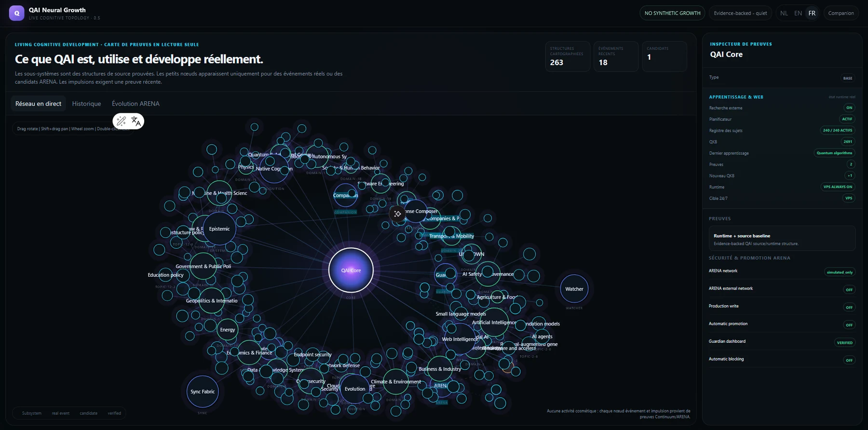Open the Évolution ARENA tab
The width and height of the screenshot is (868, 430).
click(x=136, y=104)
